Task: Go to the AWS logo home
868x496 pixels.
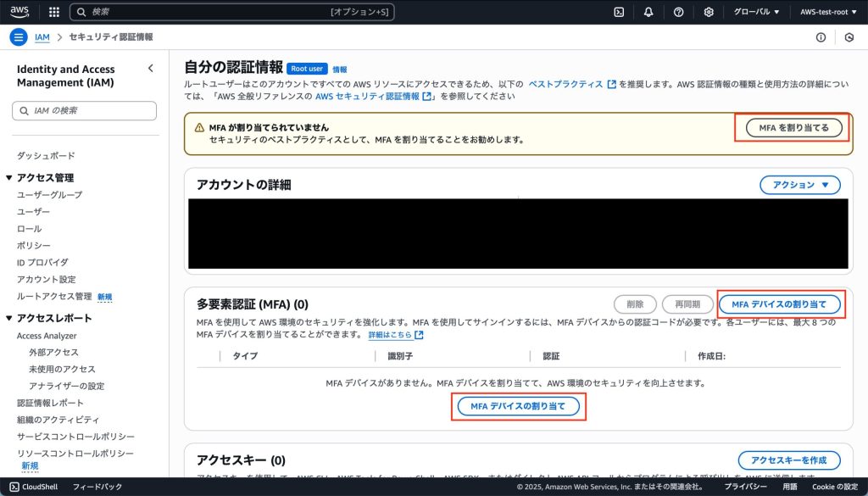Action: coord(19,12)
